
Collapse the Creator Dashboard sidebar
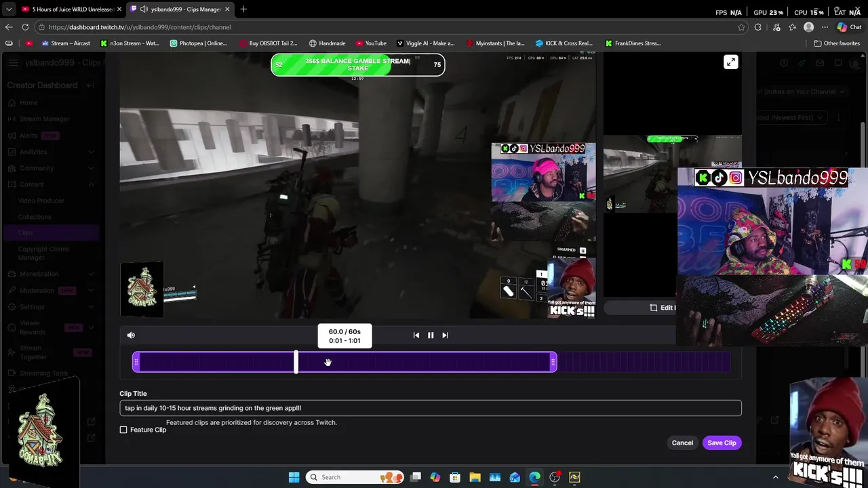click(x=90, y=85)
